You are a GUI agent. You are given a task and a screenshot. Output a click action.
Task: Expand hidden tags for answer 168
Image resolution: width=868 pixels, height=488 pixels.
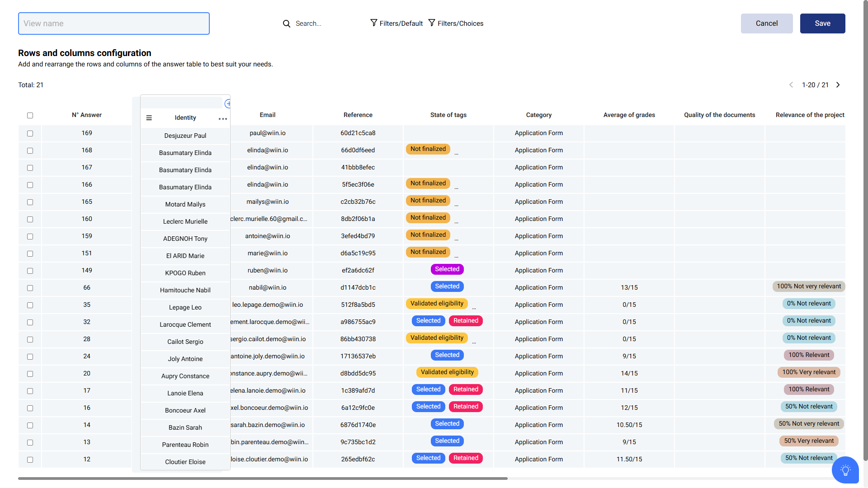point(456,154)
